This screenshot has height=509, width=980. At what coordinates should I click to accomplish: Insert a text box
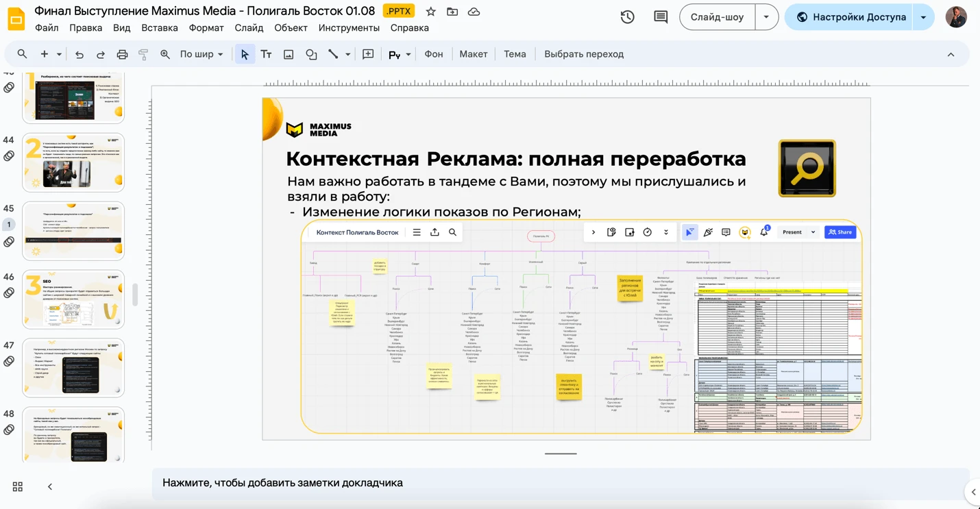coord(266,54)
